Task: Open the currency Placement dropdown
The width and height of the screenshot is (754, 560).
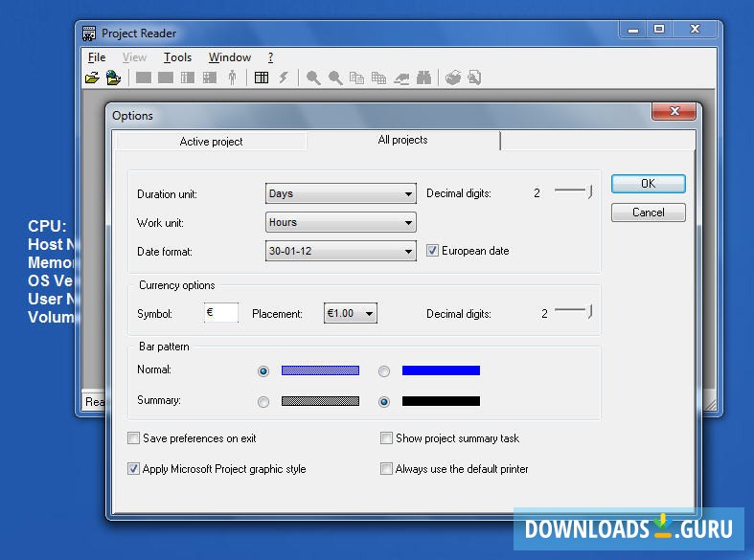Action: click(x=350, y=314)
